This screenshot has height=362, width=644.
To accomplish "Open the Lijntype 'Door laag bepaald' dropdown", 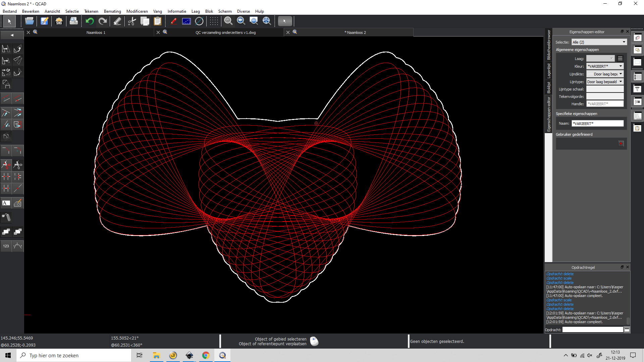I will coord(605,82).
